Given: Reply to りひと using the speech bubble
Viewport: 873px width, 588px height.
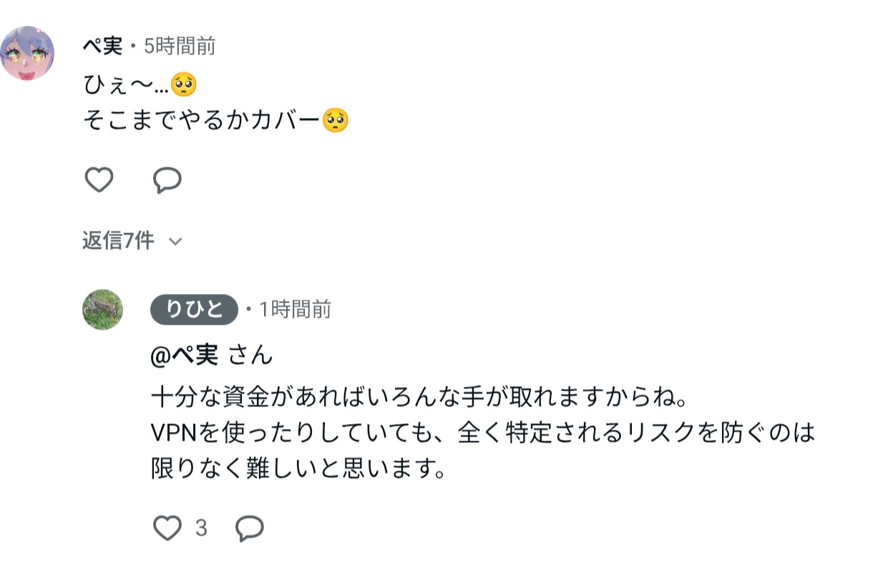Looking at the screenshot, I should [x=250, y=529].
